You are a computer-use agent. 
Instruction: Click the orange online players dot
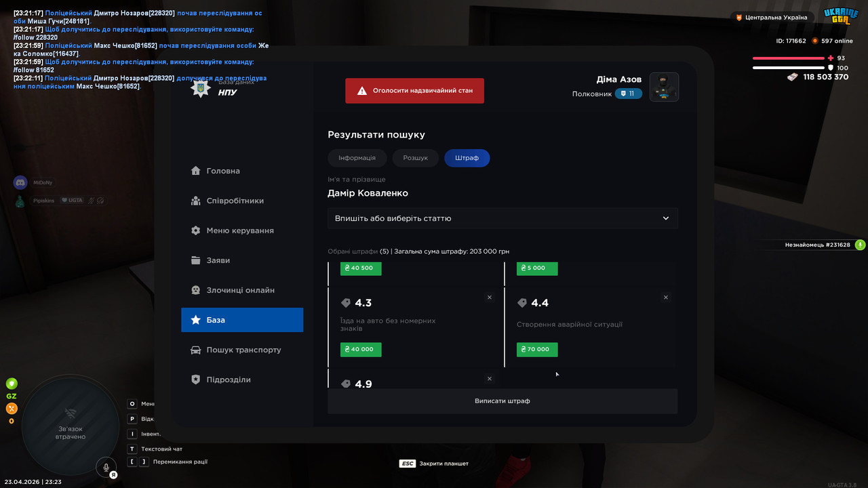[x=815, y=41]
